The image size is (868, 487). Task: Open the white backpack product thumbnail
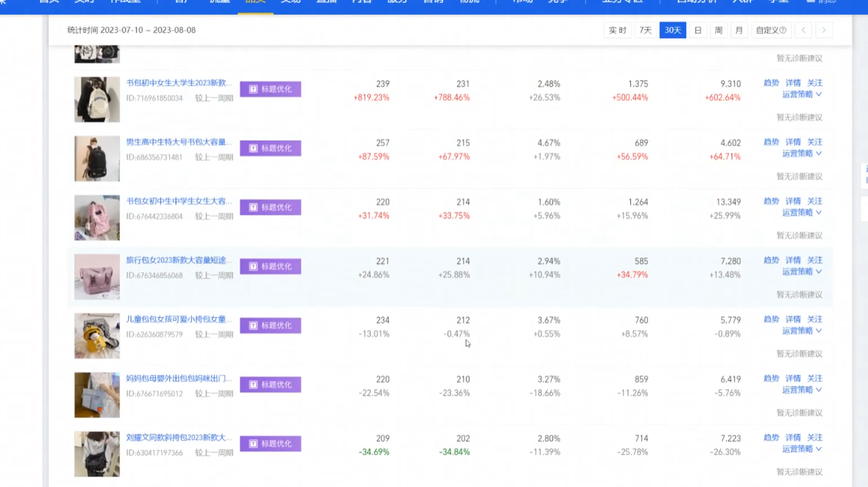pyautogui.click(x=97, y=99)
